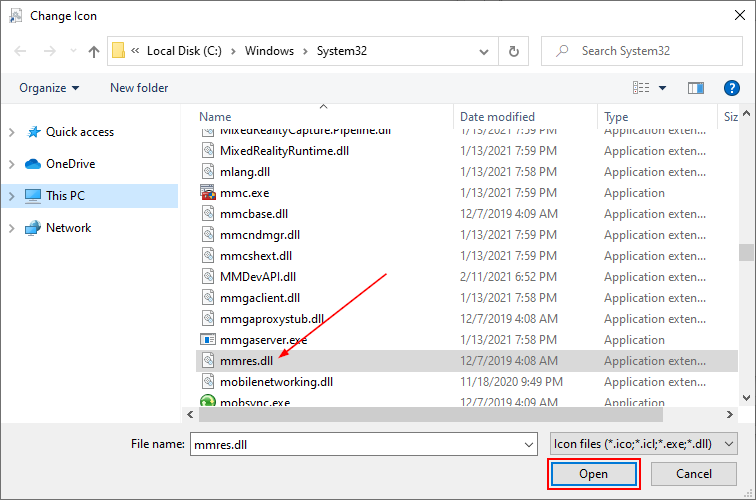Viewport: 756px width, 500px height.
Task: Select mlang.dll file icon
Action: [208, 172]
